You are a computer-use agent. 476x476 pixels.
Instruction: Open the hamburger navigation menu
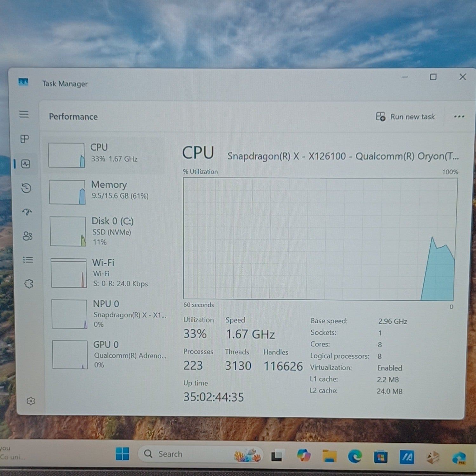point(24,114)
